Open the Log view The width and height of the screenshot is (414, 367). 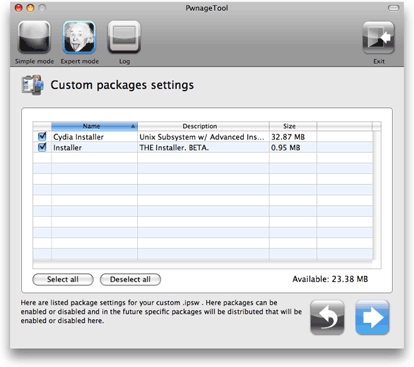tap(124, 37)
